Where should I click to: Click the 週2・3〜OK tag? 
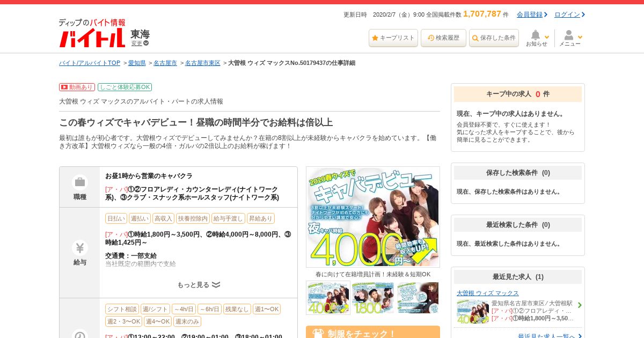[123, 321]
